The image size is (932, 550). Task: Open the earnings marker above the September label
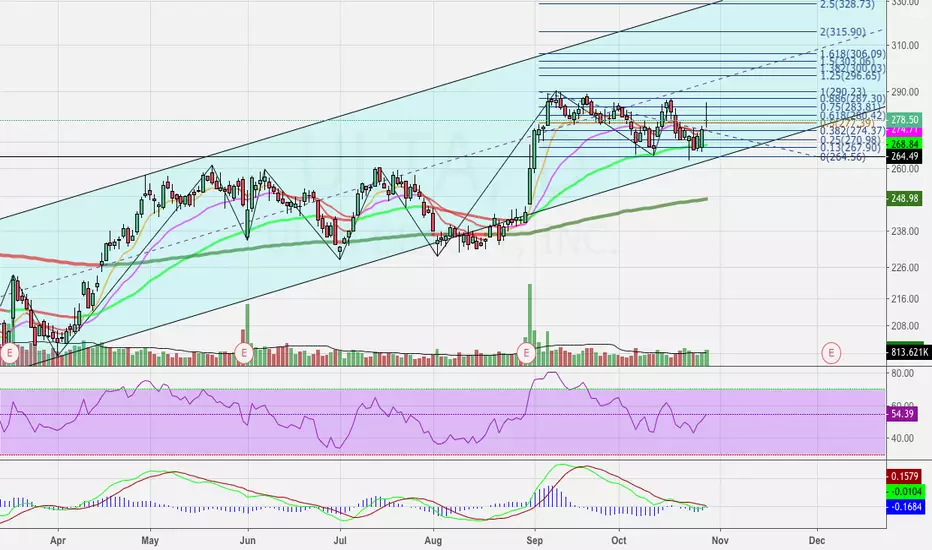click(x=527, y=353)
